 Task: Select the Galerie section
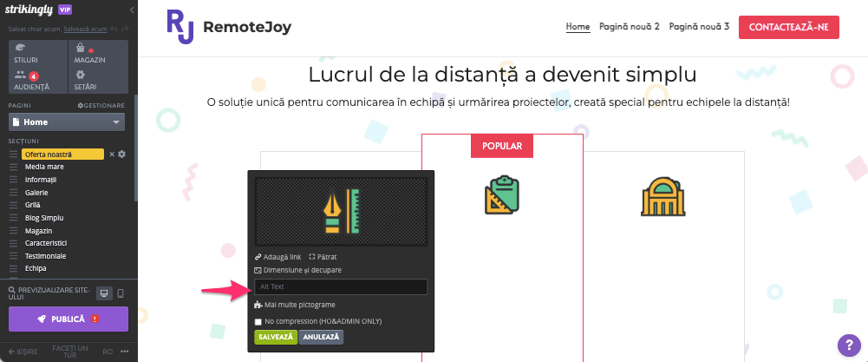coord(36,193)
